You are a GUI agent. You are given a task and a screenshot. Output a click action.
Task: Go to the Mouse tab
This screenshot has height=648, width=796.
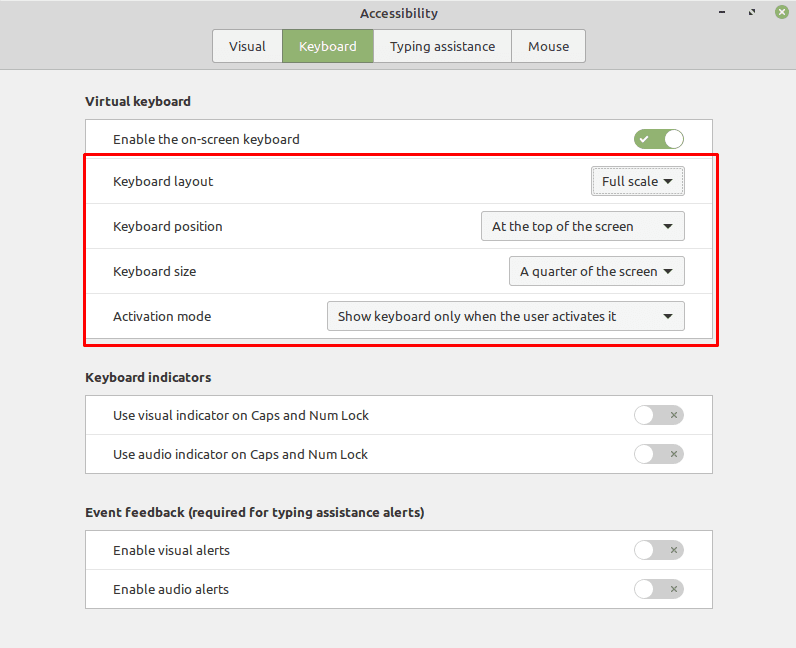tap(548, 46)
